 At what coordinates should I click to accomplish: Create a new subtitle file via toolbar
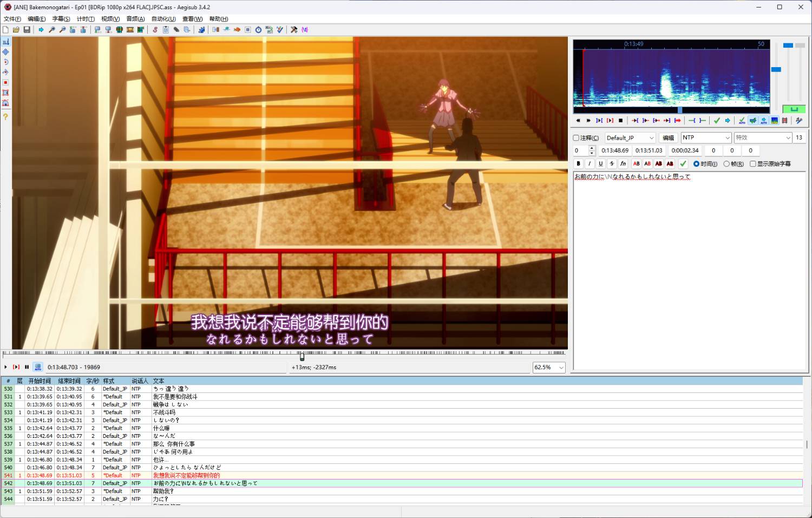5,30
